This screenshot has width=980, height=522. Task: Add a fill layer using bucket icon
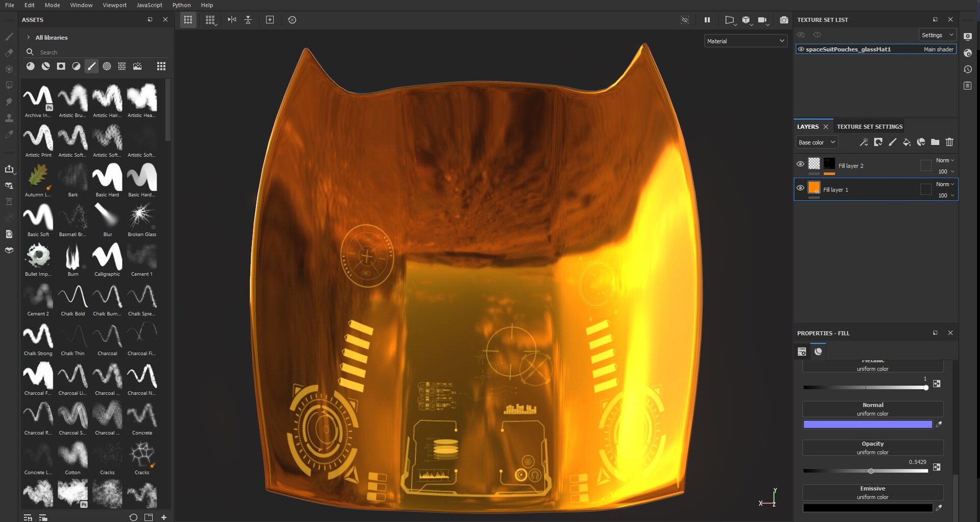[x=906, y=142]
